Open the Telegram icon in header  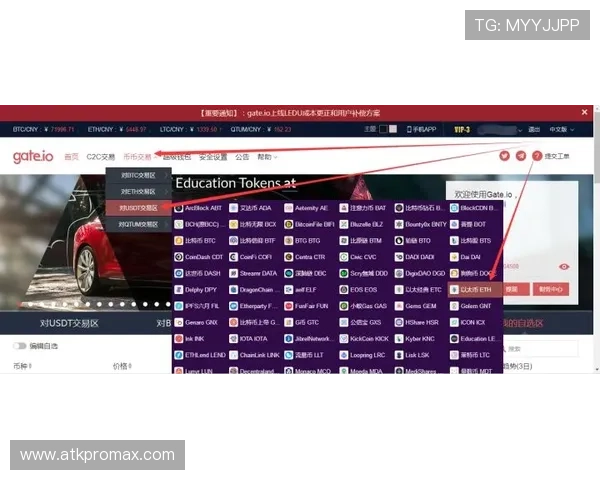click(x=520, y=156)
